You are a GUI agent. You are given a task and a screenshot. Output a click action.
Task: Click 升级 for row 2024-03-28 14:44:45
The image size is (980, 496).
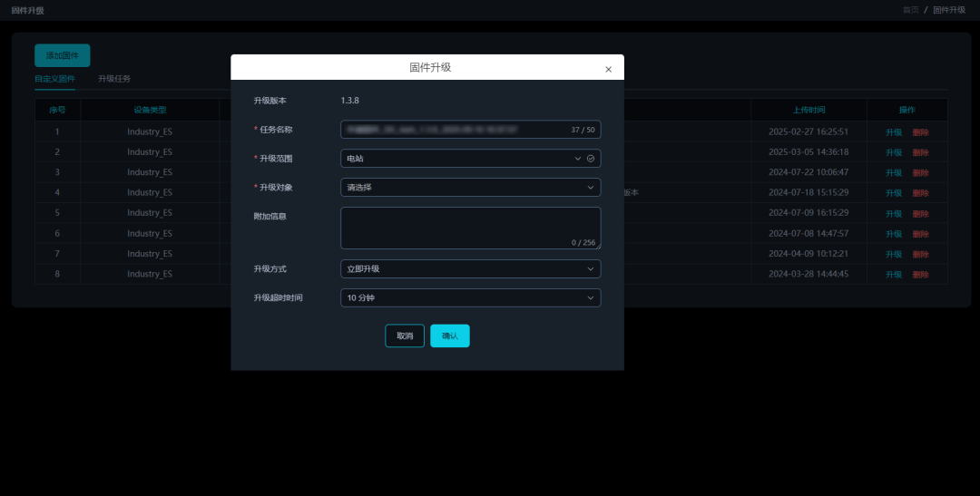(894, 274)
